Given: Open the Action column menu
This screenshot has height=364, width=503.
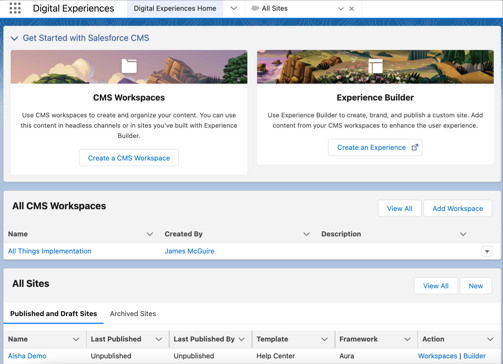Looking at the screenshot, I should pyautogui.click(x=490, y=339).
